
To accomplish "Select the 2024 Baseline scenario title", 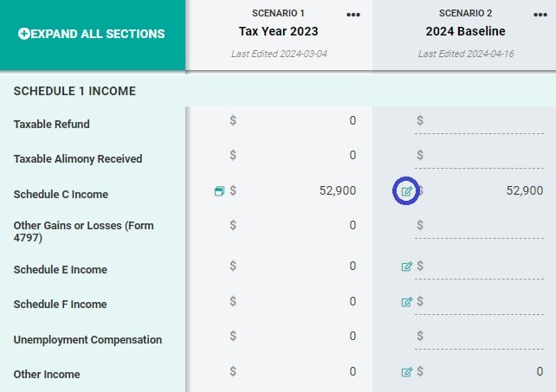I will coord(463,31).
